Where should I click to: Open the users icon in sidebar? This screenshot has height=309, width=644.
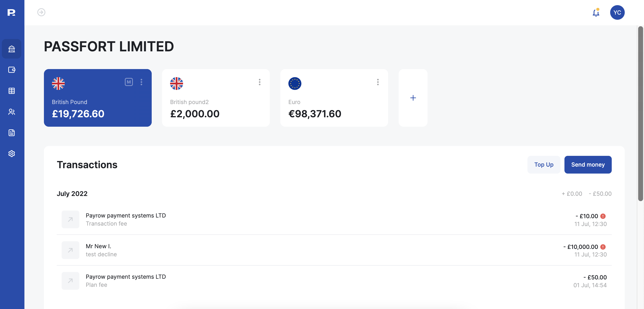coord(11,112)
